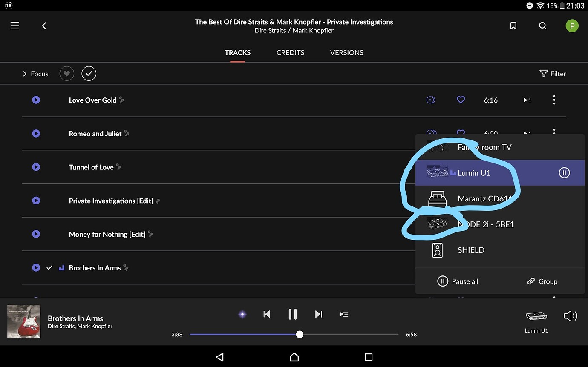Click the playback progress slider
The image size is (588, 367).
(x=299, y=334)
